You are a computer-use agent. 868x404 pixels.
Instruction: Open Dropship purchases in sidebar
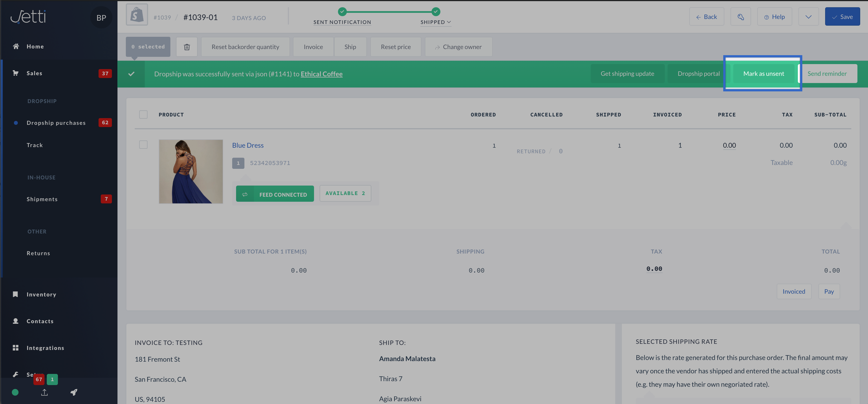(56, 123)
